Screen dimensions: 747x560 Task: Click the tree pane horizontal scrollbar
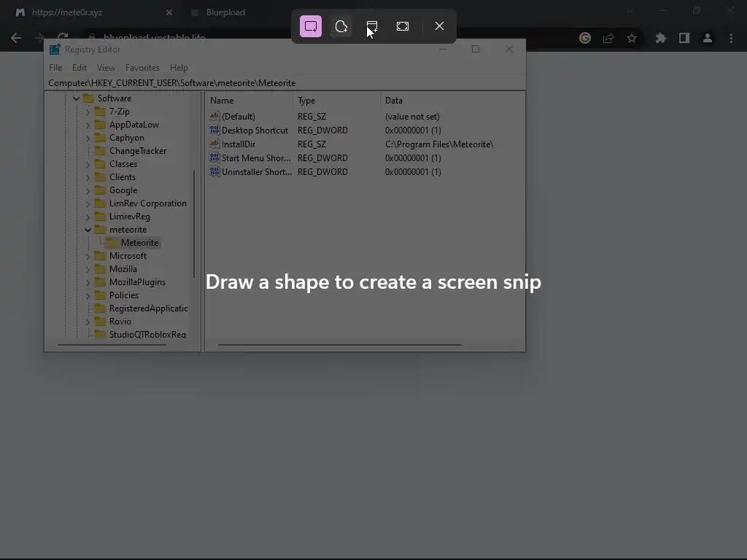[x=112, y=345]
